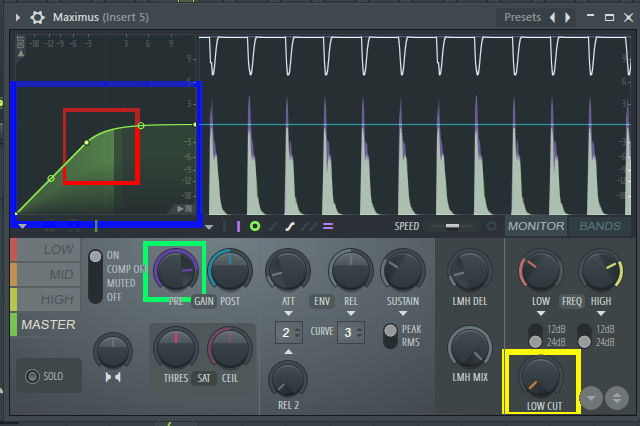Open the dropdown arrow under ATT

pyautogui.click(x=288, y=314)
